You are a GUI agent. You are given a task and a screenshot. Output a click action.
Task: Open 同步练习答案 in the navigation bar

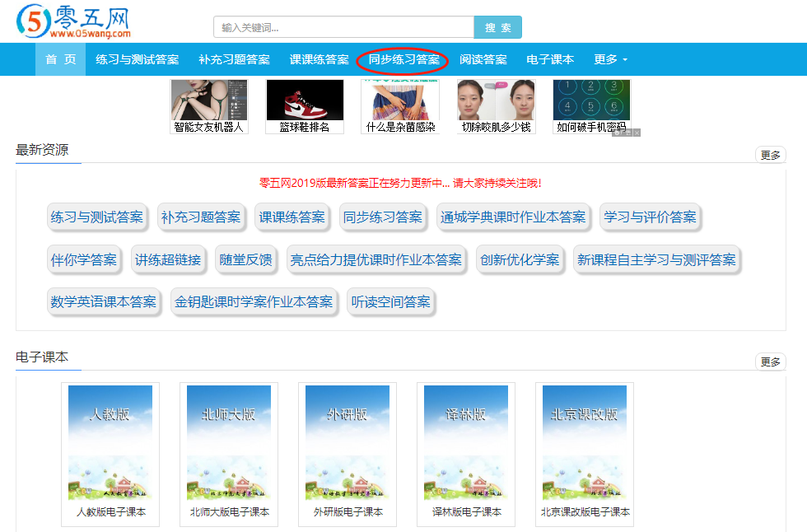click(x=403, y=59)
